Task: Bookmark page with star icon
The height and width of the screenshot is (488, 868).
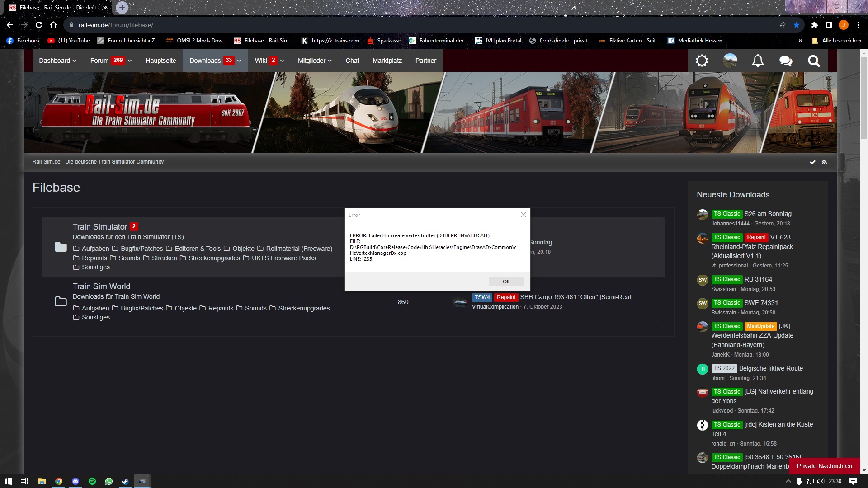Action: [x=797, y=25]
